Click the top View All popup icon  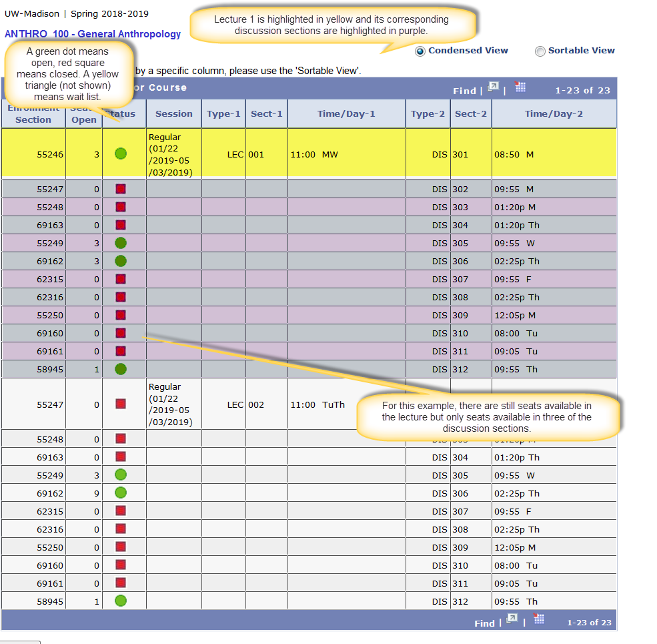pos(493,87)
